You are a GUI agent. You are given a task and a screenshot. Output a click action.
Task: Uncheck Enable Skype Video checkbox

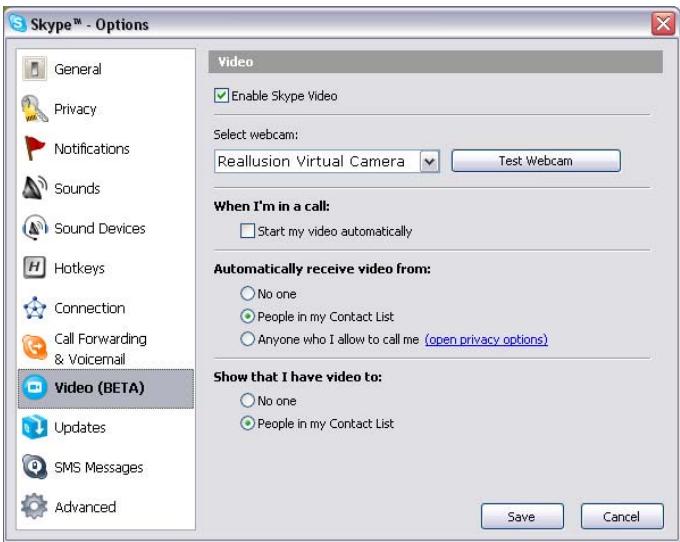pos(221,95)
